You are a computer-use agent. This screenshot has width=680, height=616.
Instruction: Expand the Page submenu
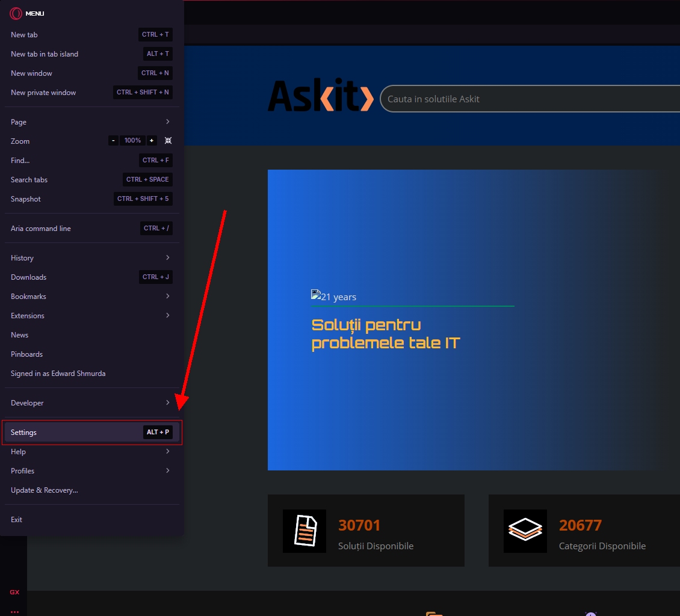point(91,122)
